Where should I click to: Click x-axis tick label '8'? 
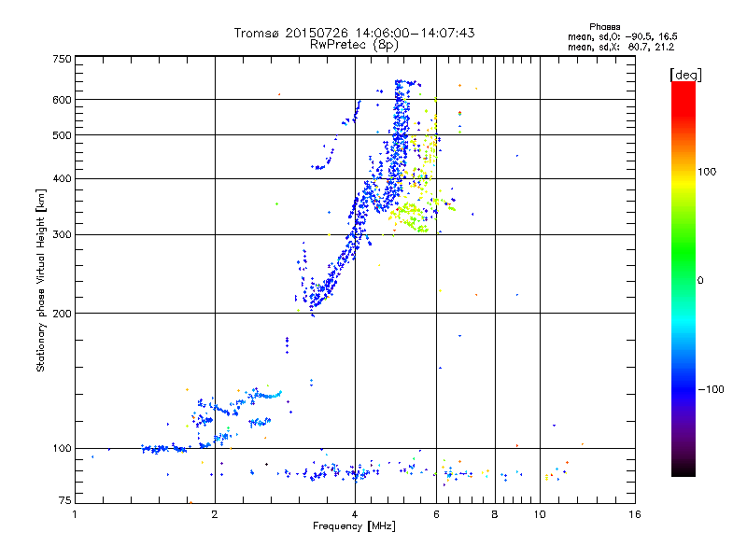(495, 514)
